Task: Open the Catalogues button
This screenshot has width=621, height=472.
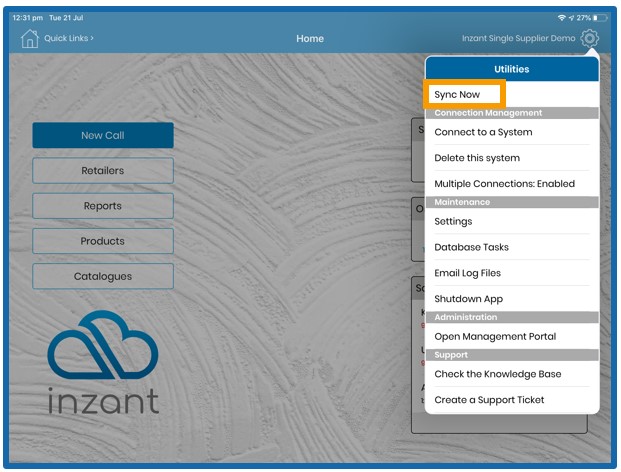Action: pos(103,276)
